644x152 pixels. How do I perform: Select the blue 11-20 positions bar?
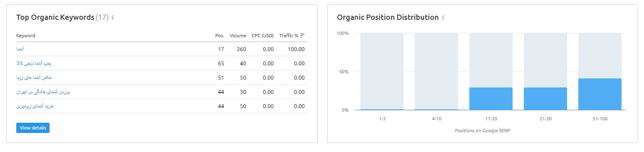click(x=491, y=99)
